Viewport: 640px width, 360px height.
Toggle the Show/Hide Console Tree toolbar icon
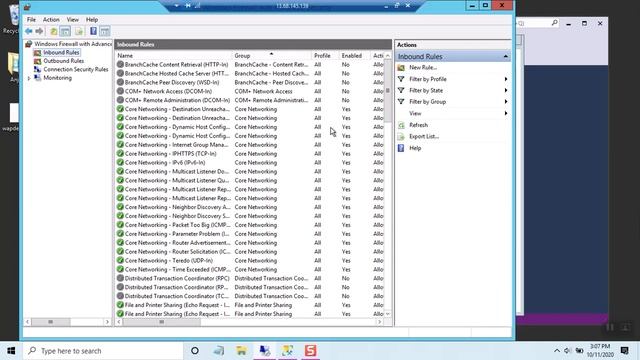[x=65, y=31]
